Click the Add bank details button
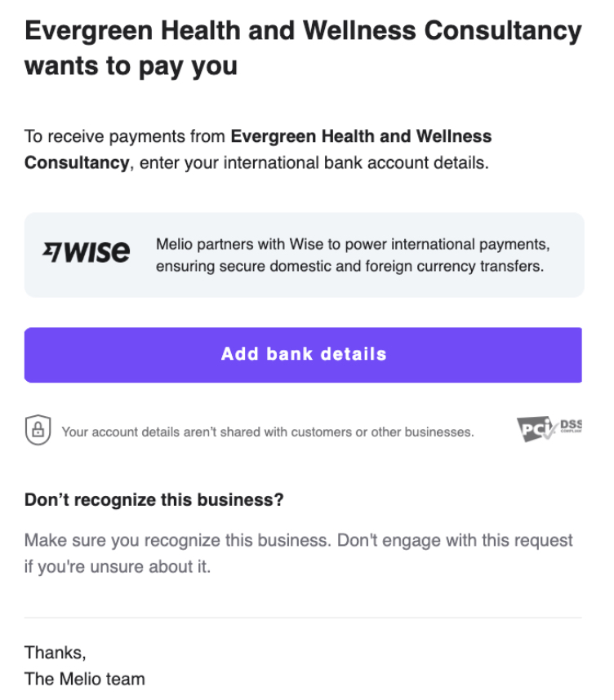This screenshot has width=614, height=700. pyautogui.click(x=303, y=355)
